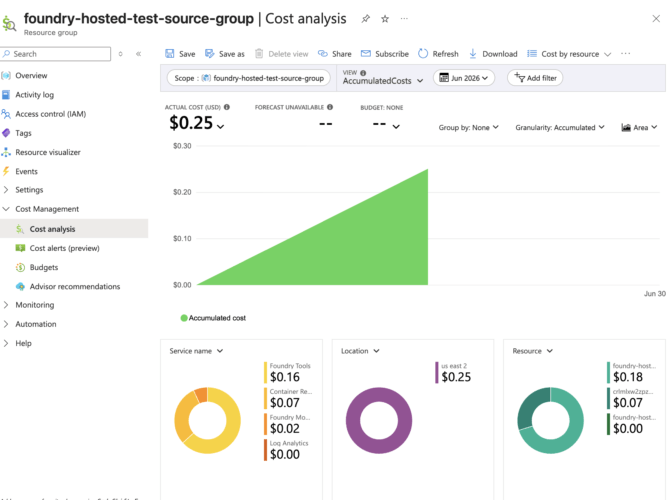This screenshot has height=500, width=670.
Task: Click the Refresh circular arrow icon
Action: 423,53
